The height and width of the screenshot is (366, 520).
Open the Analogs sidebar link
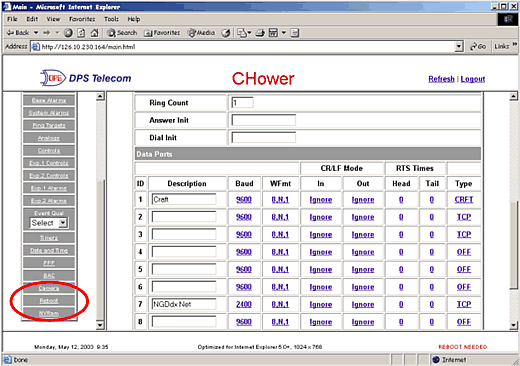click(x=49, y=138)
